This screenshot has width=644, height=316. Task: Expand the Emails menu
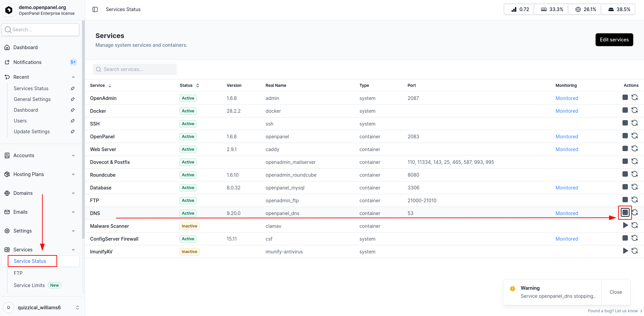tap(73, 212)
